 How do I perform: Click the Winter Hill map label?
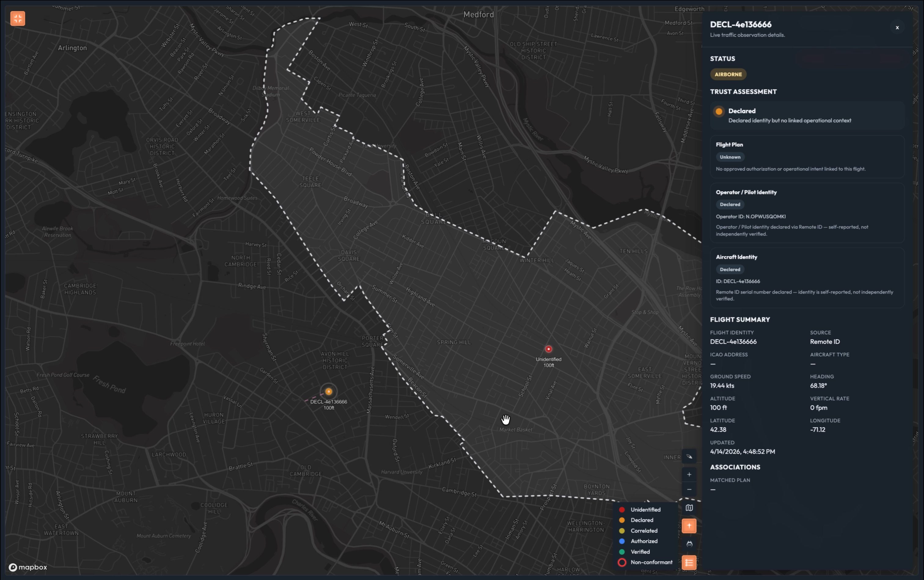[x=537, y=260]
